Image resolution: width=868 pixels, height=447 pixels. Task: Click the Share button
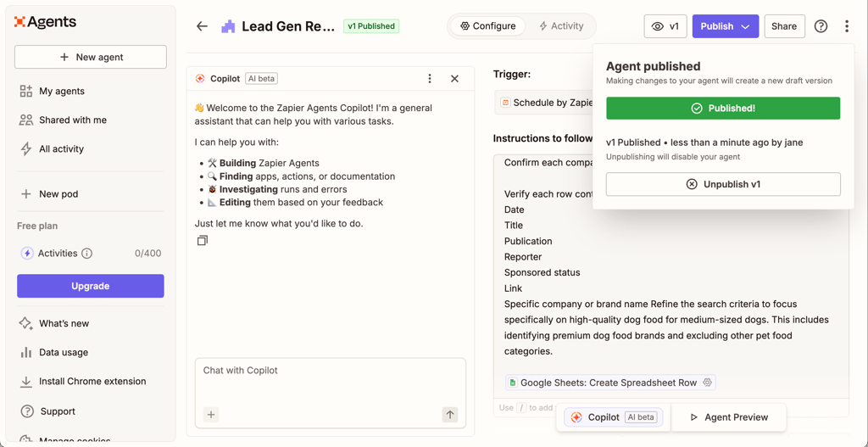[784, 26]
